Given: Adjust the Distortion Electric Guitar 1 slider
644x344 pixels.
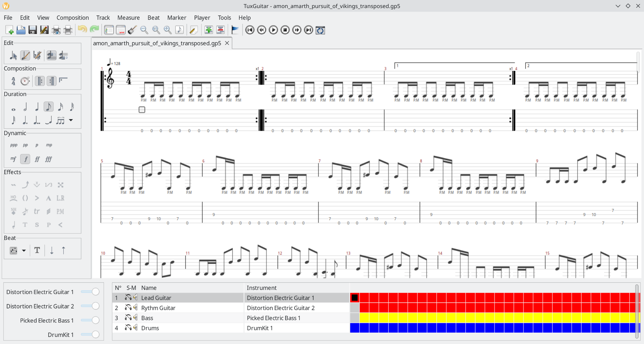Looking at the screenshot, I should pos(91,292).
